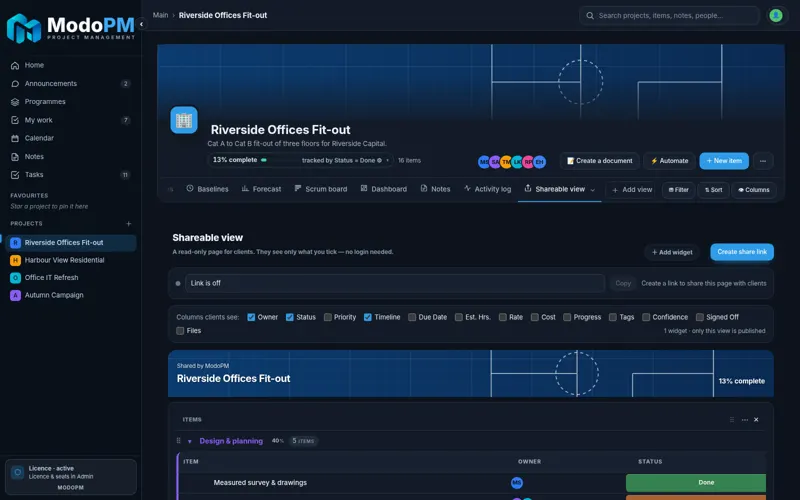Click the licence status icon
Image resolution: width=800 pixels, height=500 pixels.
(17, 472)
